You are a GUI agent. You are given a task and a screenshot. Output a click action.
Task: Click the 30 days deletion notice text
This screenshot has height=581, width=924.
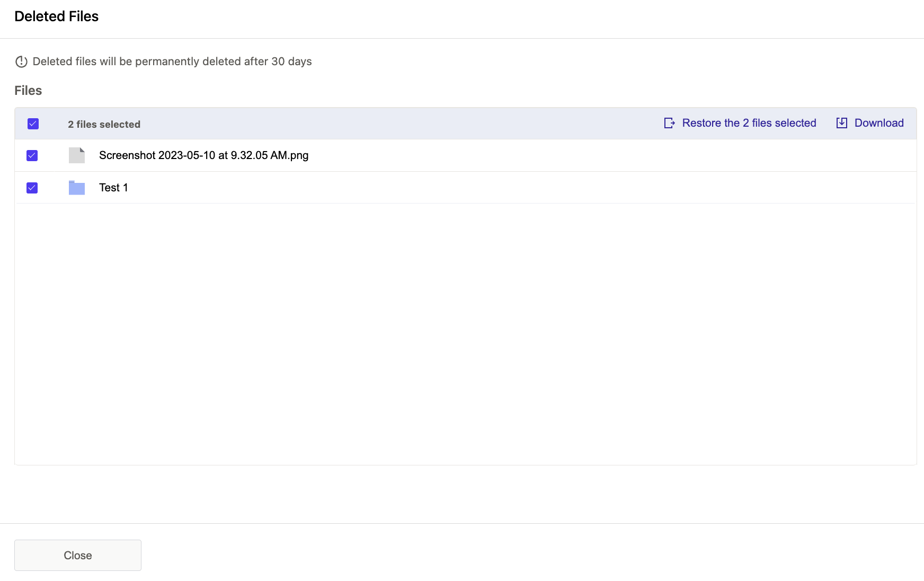172,61
